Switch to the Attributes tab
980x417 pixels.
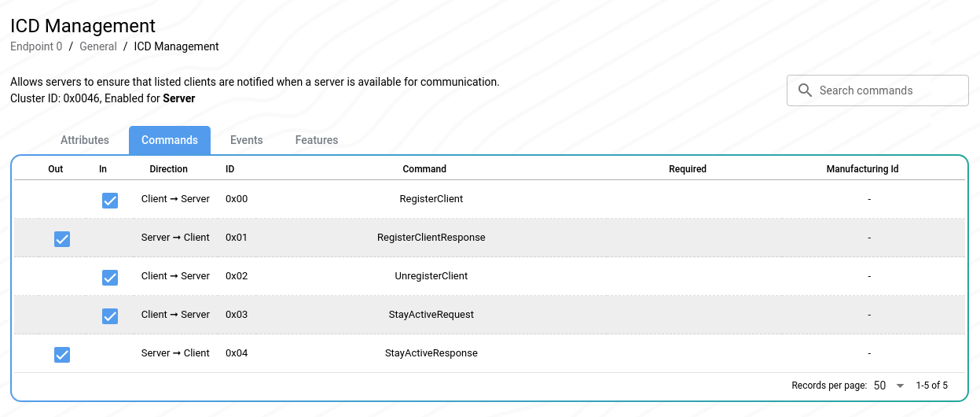point(85,140)
